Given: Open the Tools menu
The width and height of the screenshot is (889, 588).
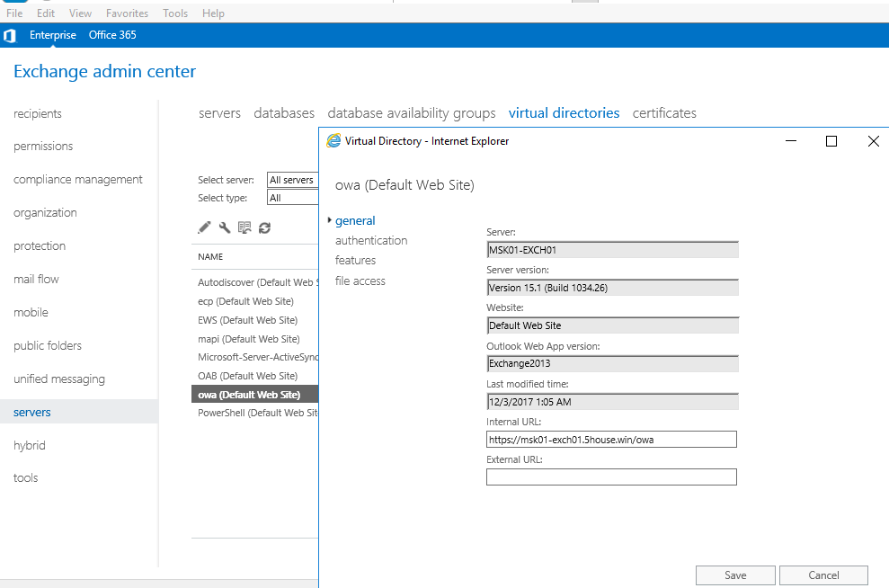Looking at the screenshot, I should point(175,13).
